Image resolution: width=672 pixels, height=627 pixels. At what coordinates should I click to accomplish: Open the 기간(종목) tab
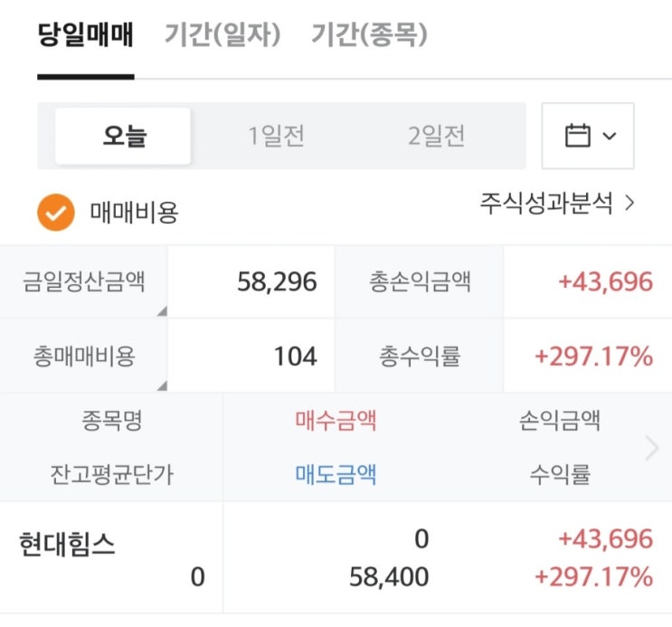369,36
